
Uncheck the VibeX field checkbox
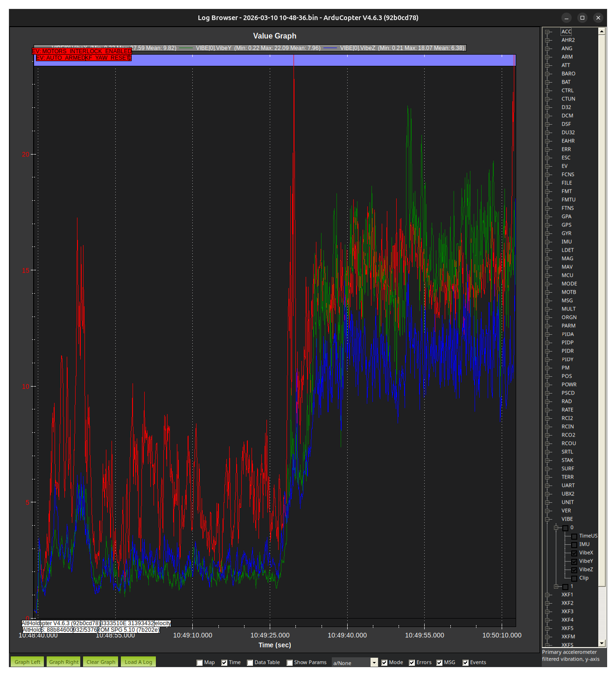click(574, 553)
